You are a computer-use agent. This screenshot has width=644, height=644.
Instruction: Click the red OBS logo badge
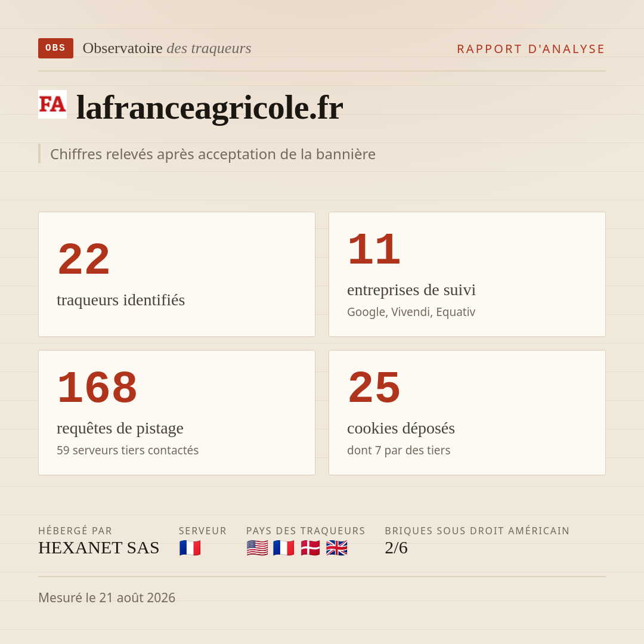pyautogui.click(x=55, y=48)
